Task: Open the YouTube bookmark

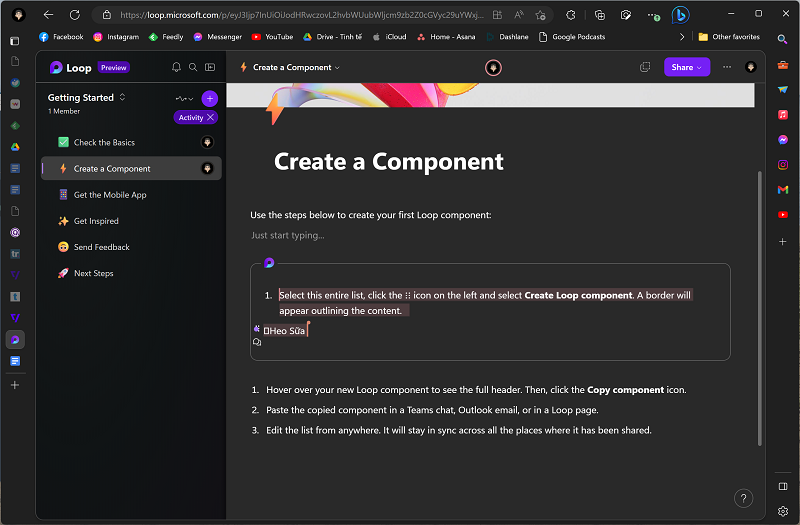Action: [272, 37]
